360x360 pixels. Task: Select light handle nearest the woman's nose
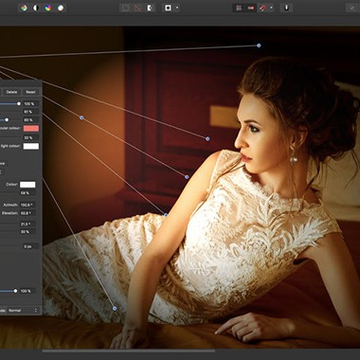208,139
